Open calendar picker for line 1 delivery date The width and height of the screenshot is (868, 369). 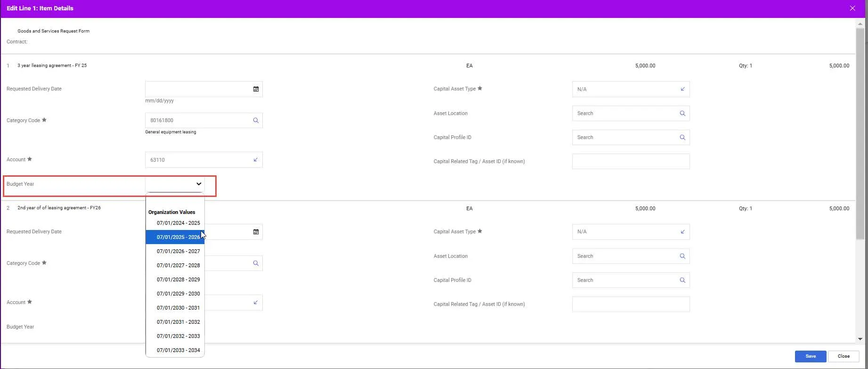256,89
